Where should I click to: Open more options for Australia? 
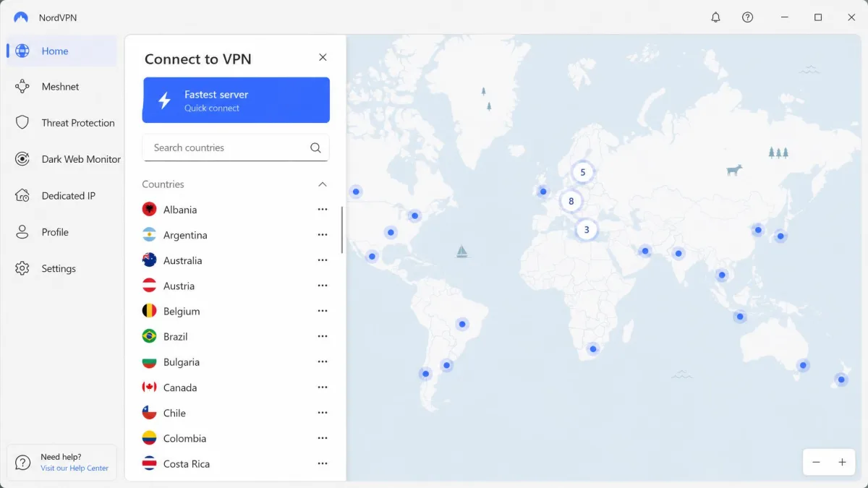(x=323, y=260)
